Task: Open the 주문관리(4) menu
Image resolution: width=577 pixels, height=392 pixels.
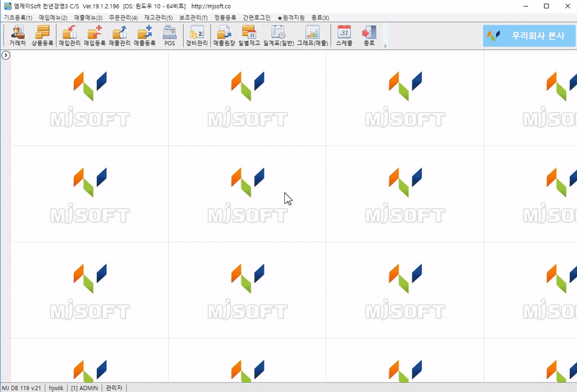Action: (123, 17)
